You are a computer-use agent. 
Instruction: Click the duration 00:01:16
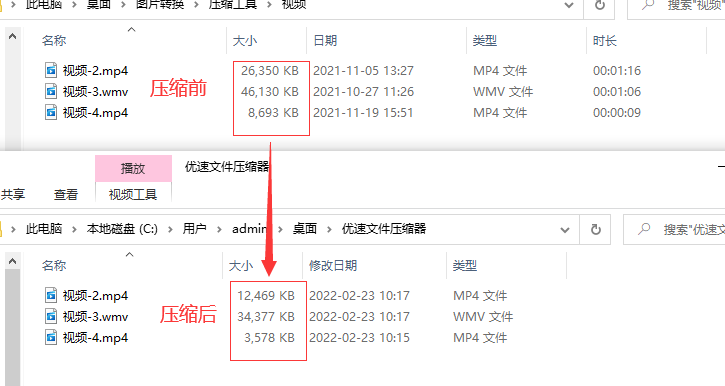tap(617, 71)
